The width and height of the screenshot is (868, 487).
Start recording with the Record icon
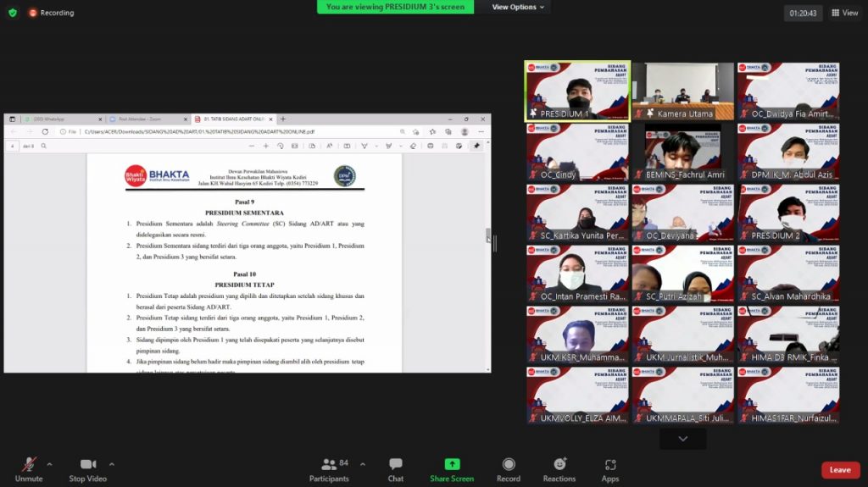coord(509,465)
